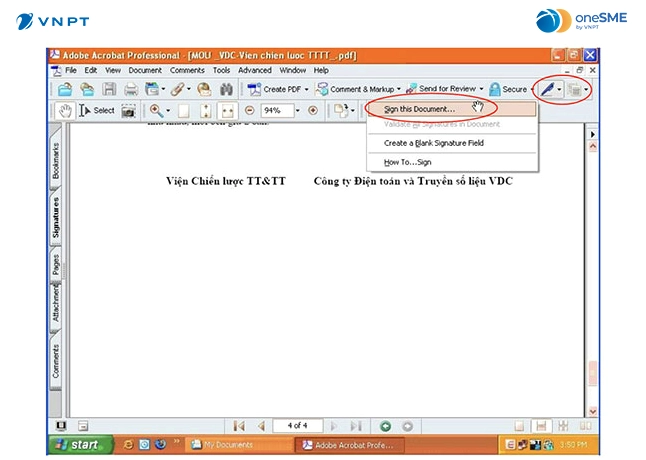This screenshot has height=460, width=646.
Task: Switch to Continuous page layout
Action: point(541,426)
